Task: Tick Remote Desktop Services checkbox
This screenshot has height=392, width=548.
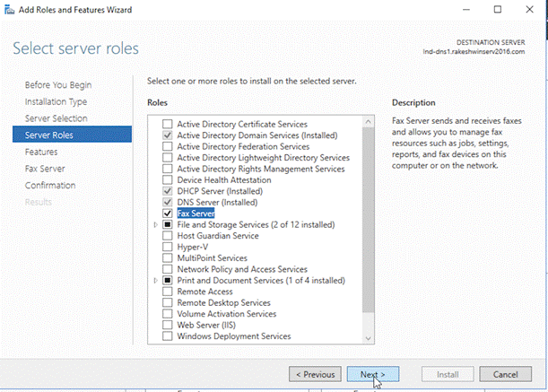Action: point(168,303)
